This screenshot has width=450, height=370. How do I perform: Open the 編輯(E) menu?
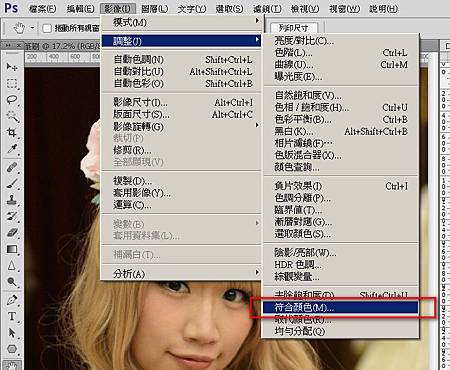coord(80,9)
